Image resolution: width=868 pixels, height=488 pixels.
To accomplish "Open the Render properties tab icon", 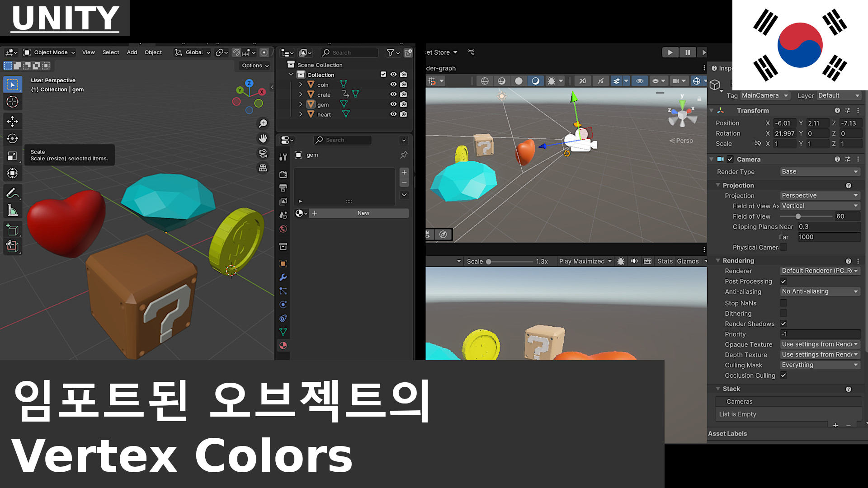I will coord(283,174).
